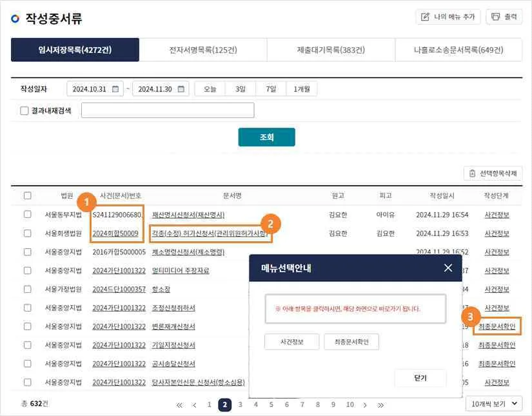Image resolution: width=532 pixels, height=416 pixels.
Task: Click case number 2016가합5000005 cell
Action: (x=119, y=252)
